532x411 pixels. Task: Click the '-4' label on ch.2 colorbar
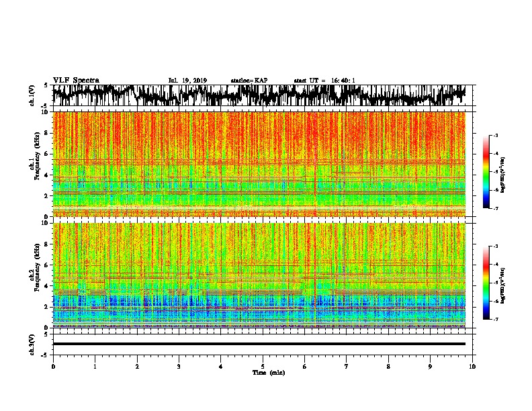point(495,265)
